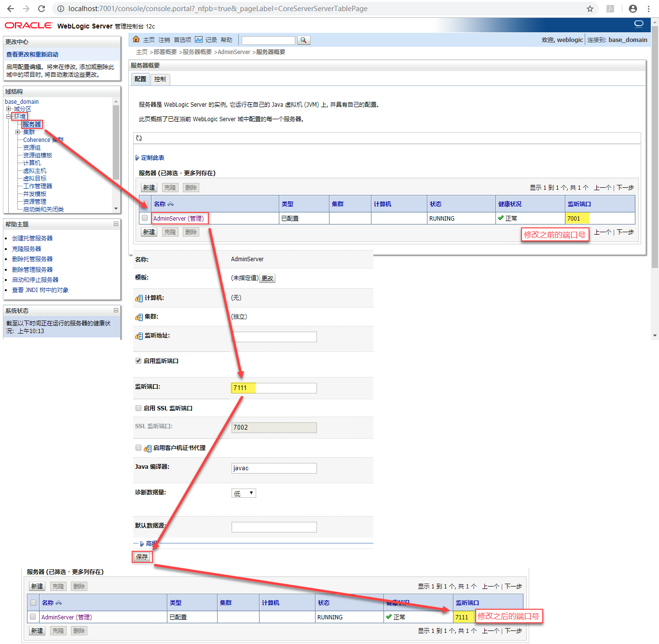Open the Chrome three-dot menu
659x644 pixels.
point(648,9)
